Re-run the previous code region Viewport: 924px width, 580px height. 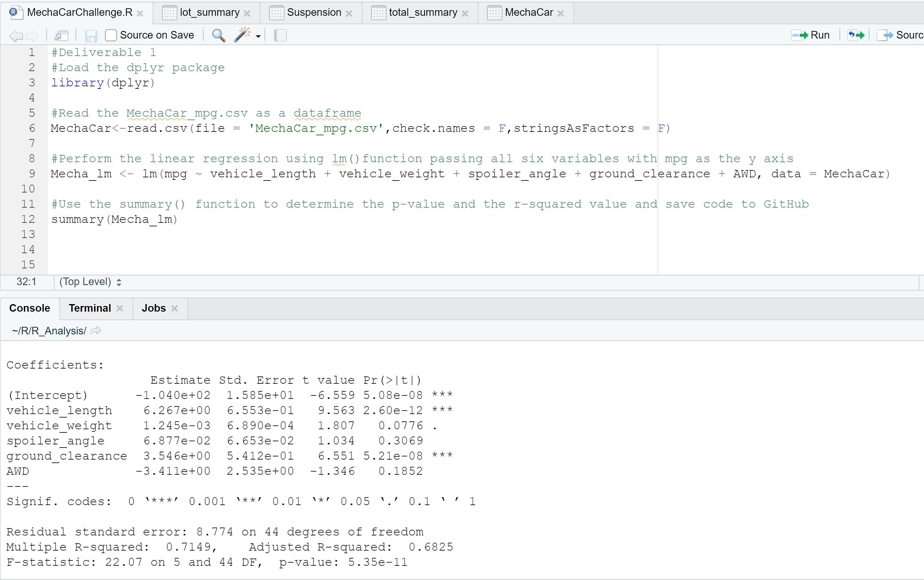[x=856, y=35]
